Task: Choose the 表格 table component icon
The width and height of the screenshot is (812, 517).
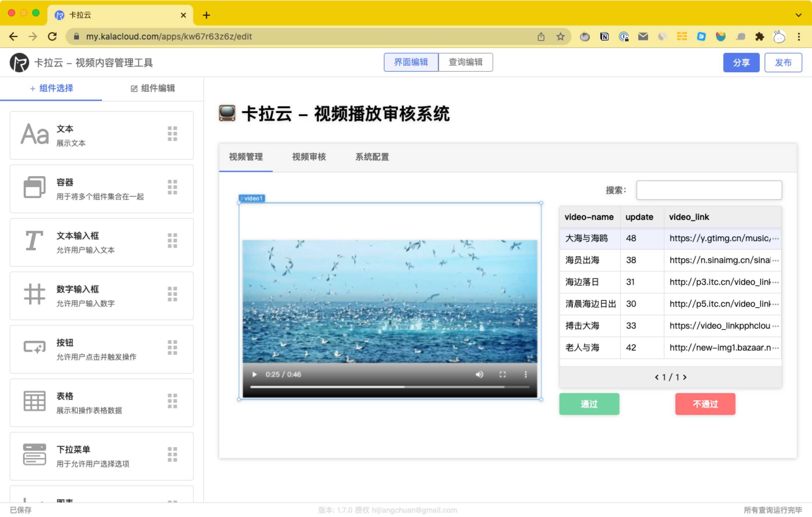Action: 34,401
